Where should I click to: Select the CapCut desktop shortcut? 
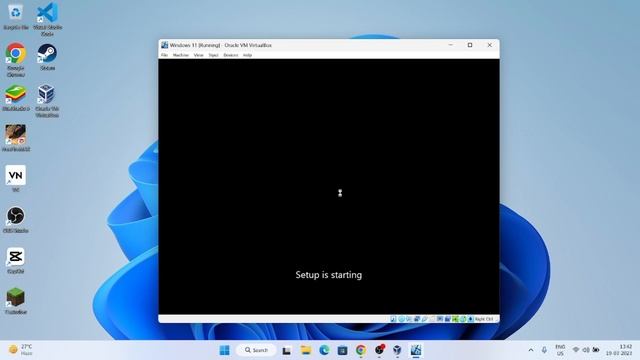point(16,260)
